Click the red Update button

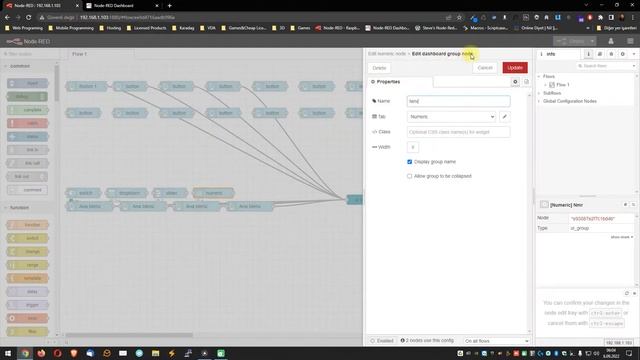pos(515,68)
